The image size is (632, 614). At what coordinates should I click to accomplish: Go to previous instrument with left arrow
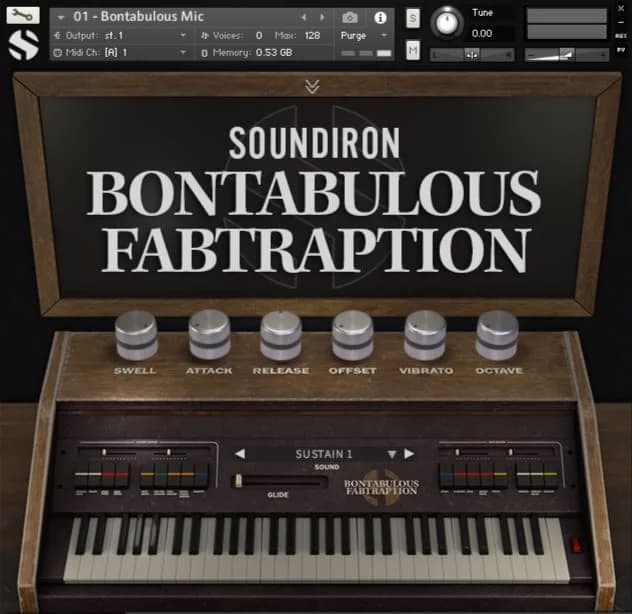pyautogui.click(x=304, y=17)
